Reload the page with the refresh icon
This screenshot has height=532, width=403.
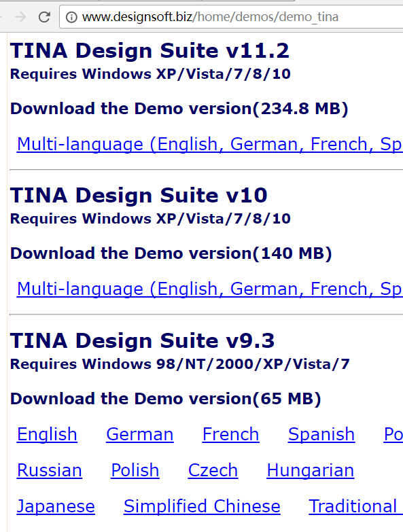44,17
